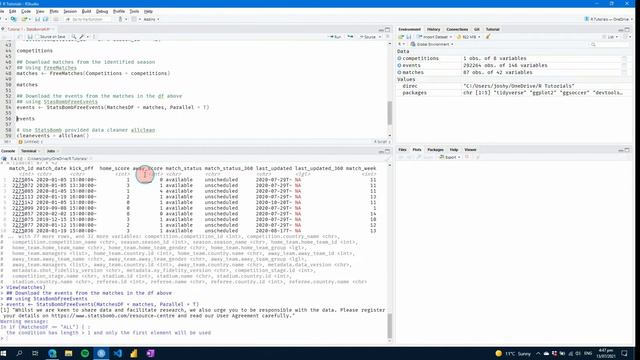Image resolution: width=640 pixels, height=360 pixels.
Task: Open the Session menu
Action: (x=70, y=11)
